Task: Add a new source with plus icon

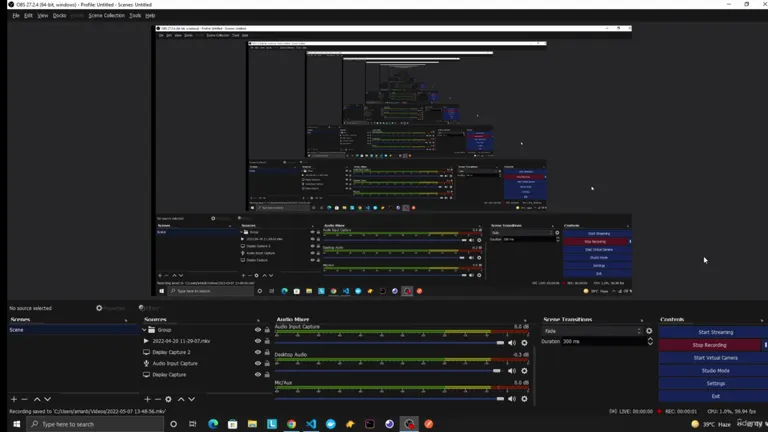Action: pos(147,399)
